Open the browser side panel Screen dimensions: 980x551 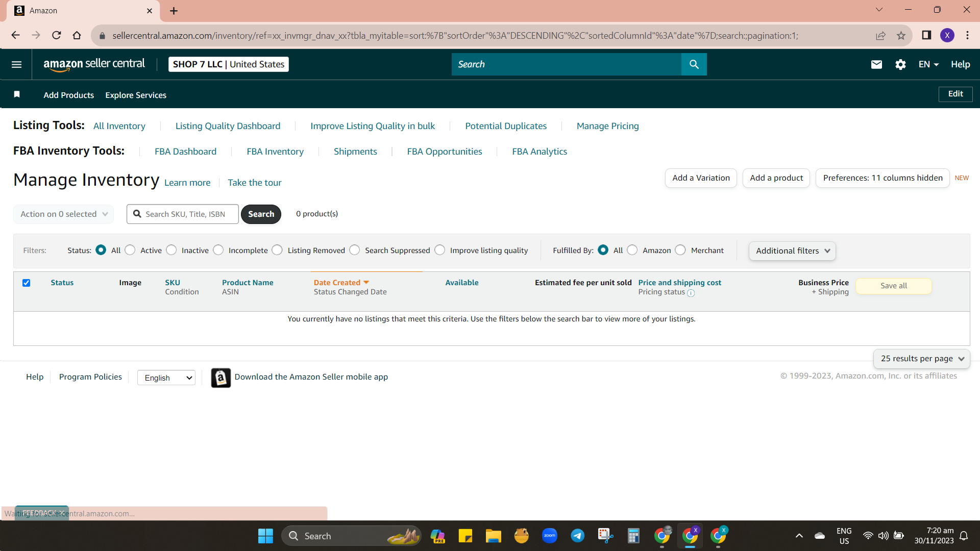(926, 35)
